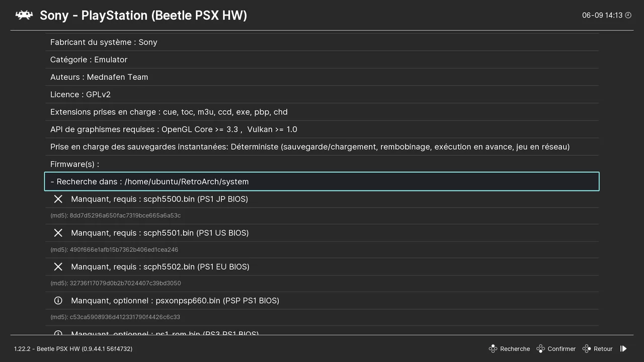Select the 'Manquant, optionnel : psxonpsp660.bin' text
The width and height of the screenshot is (644, 362).
pyautogui.click(x=175, y=301)
